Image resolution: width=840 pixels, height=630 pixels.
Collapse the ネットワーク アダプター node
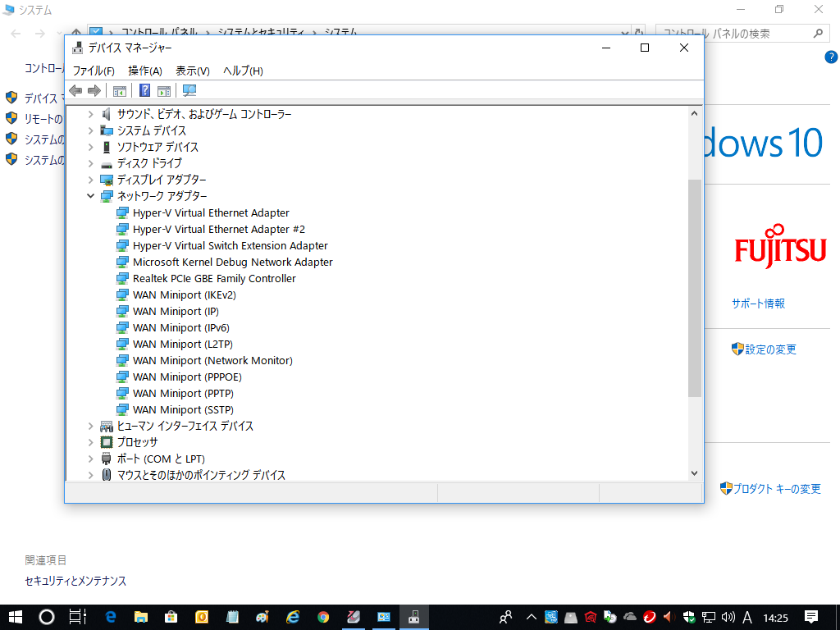click(90, 196)
